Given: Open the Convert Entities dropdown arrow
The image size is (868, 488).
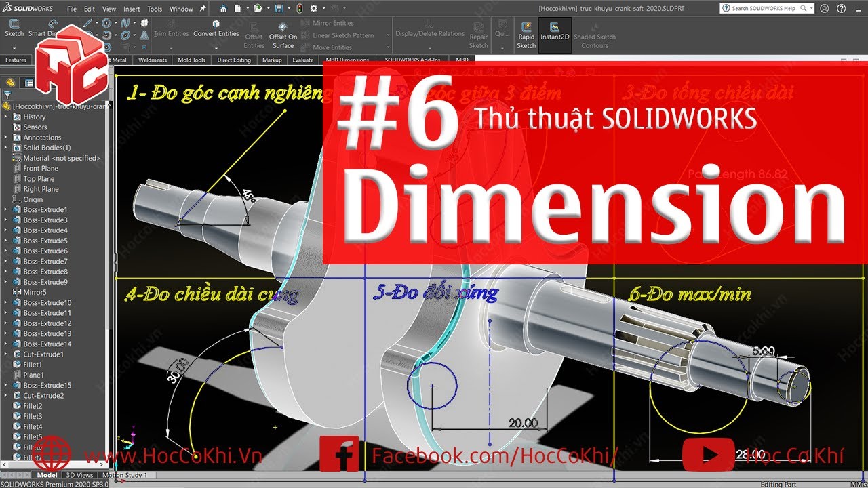Looking at the screenshot, I should 216,48.
